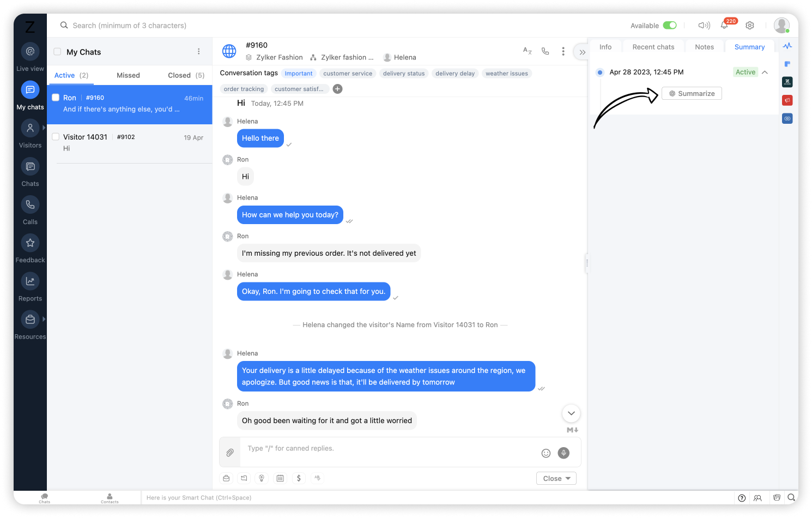Open notifications bell icon
812x518 pixels.
pos(724,25)
